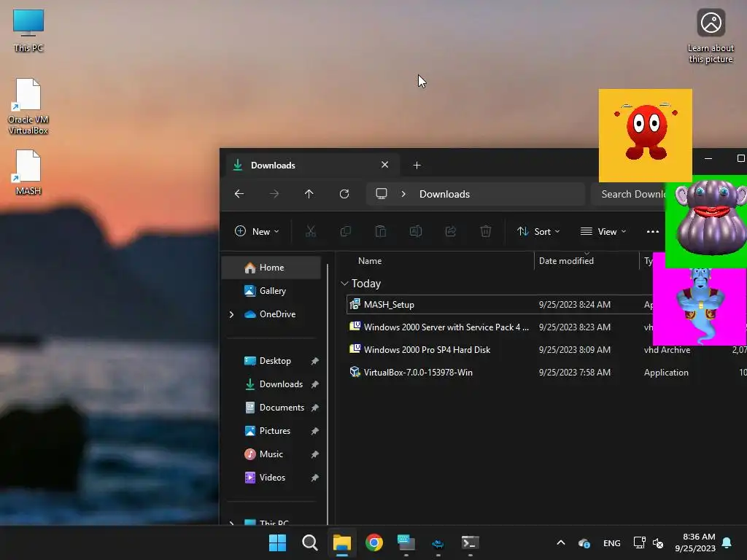Click the taskbar app left of VirtualBox

point(406,542)
